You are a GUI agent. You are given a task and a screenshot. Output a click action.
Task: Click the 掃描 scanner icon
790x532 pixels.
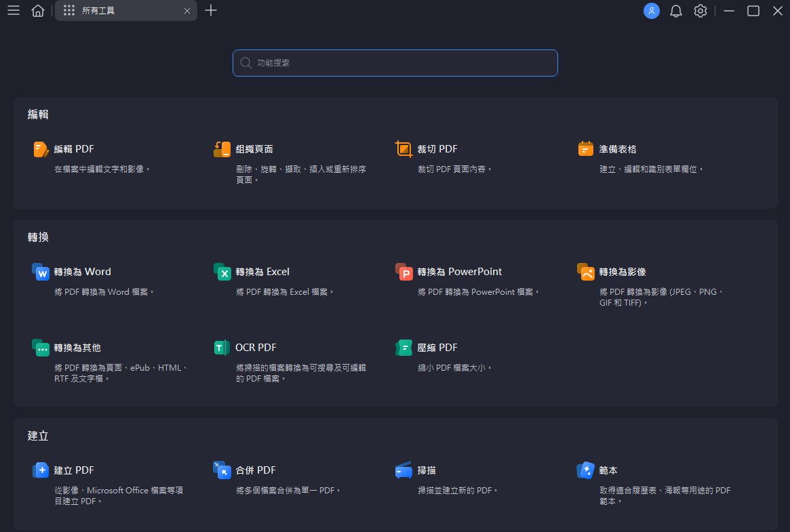coord(403,470)
